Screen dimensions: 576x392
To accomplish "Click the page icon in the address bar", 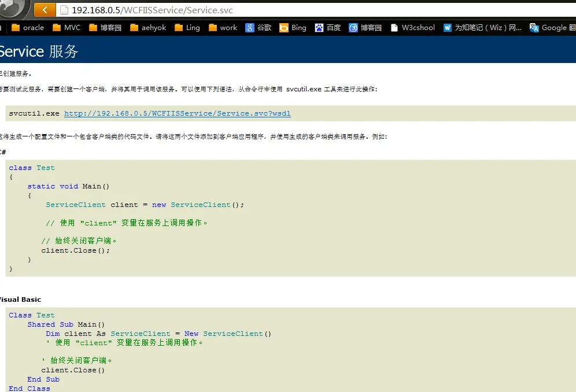I will (x=64, y=10).
